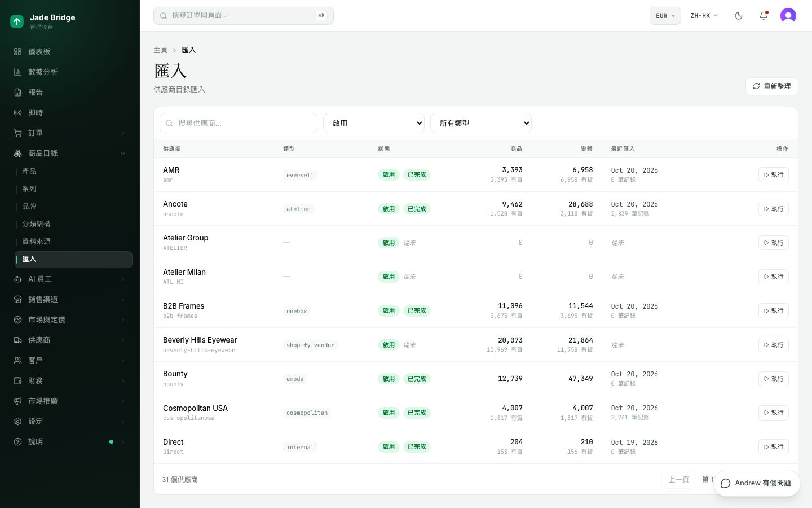Open the ZH-HK language dropdown

(x=704, y=16)
